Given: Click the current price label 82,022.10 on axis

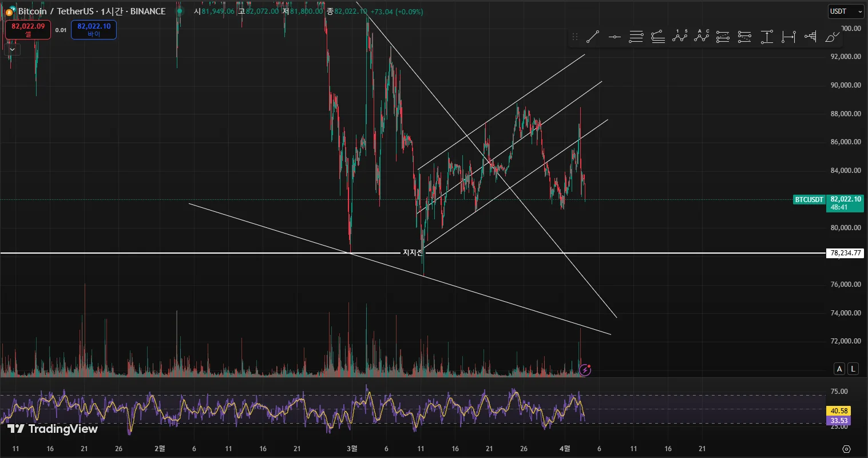Looking at the screenshot, I should (x=845, y=199).
